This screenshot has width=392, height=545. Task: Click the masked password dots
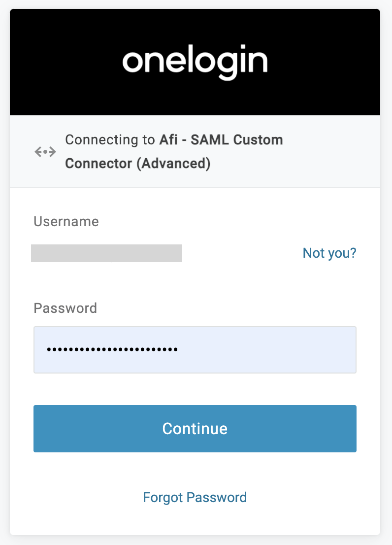[x=112, y=350]
